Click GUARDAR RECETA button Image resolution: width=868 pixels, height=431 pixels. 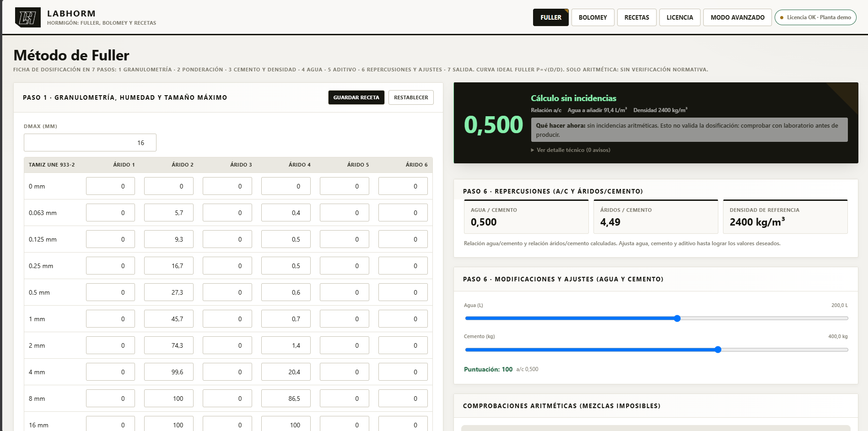[356, 97]
